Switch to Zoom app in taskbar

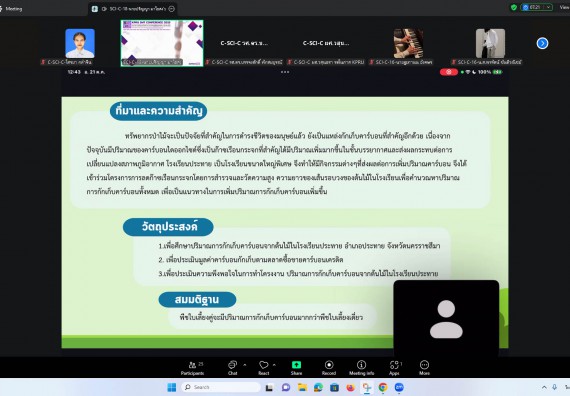[x=399, y=388]
